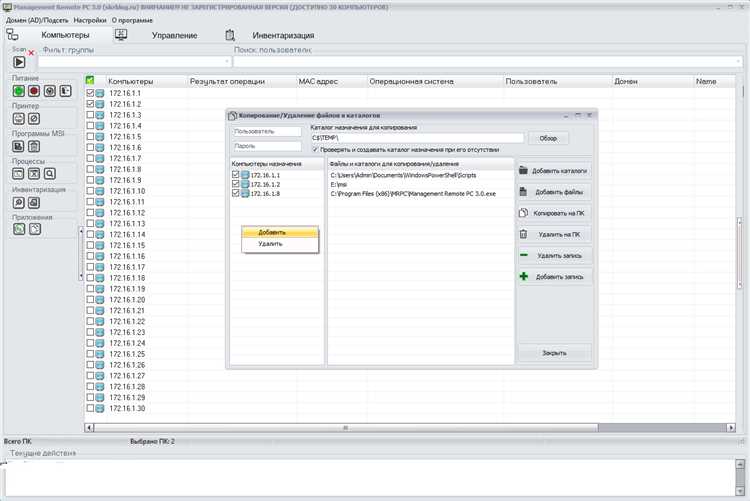Click the dialog title icon of Копирование/Удаление
Screen dimensions: 750x501
pos(232,116)
